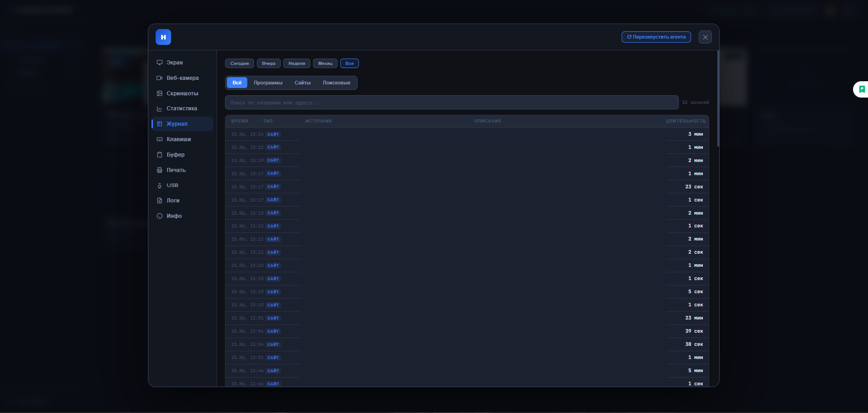868x413 pixels.
Task: Click the blue H avatar icon
Action: [x=163, y=37]
